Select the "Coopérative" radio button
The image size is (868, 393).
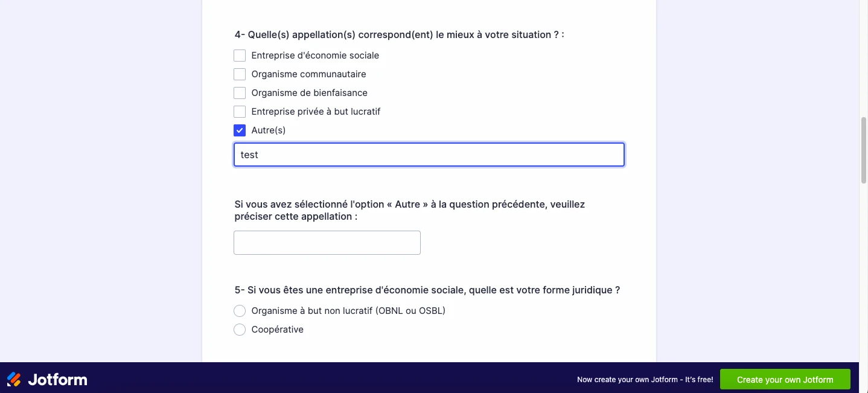pos(240,329)
